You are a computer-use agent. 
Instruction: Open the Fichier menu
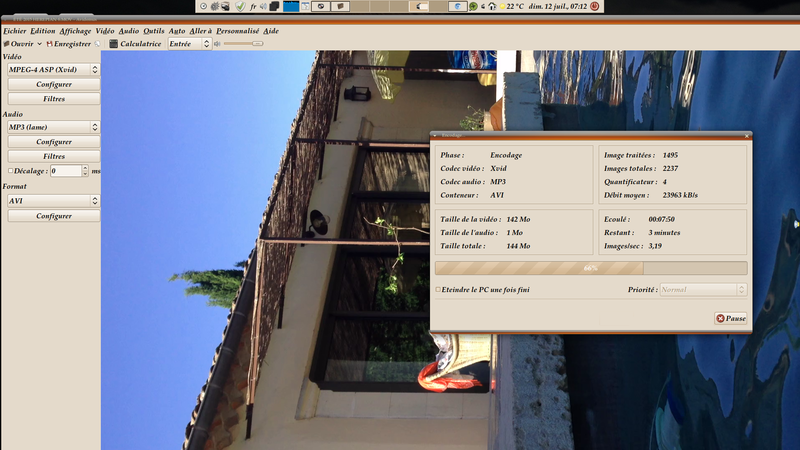[x=15, y=31]
